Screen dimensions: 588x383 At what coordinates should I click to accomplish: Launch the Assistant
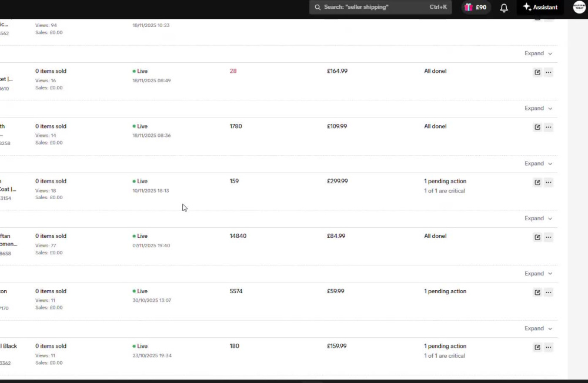pyautogui.click(x=540, y=7)
